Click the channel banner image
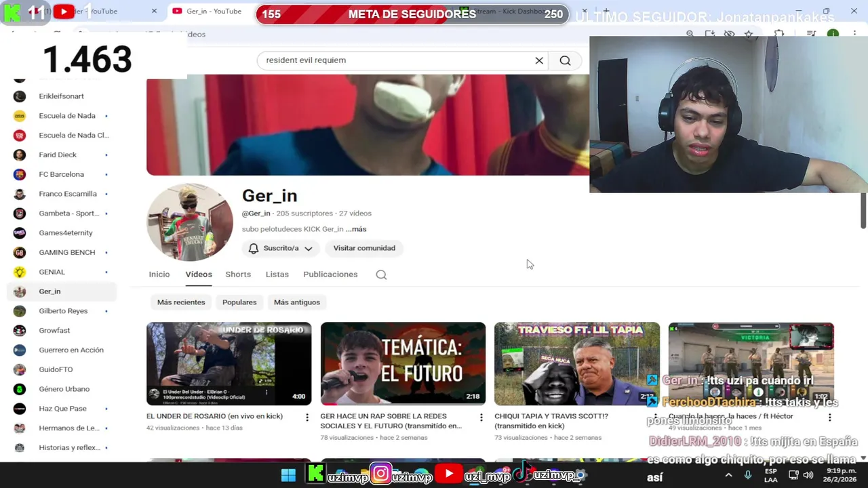Screen dimensions: 868x488 [x=368, y=125]
